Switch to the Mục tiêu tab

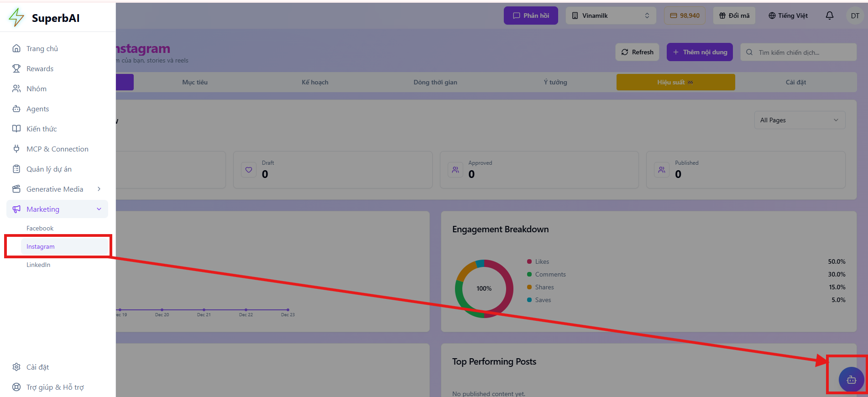point(195,82)
